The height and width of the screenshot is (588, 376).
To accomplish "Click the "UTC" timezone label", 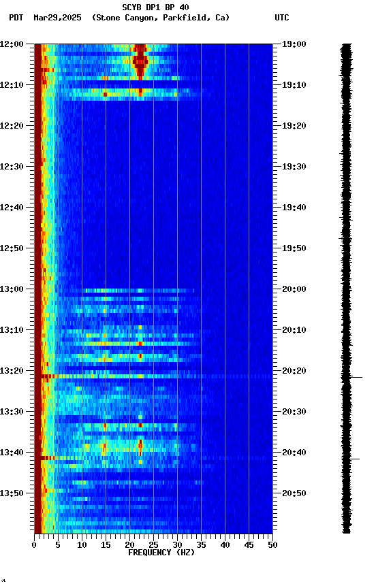I will [x=282, y=18].
